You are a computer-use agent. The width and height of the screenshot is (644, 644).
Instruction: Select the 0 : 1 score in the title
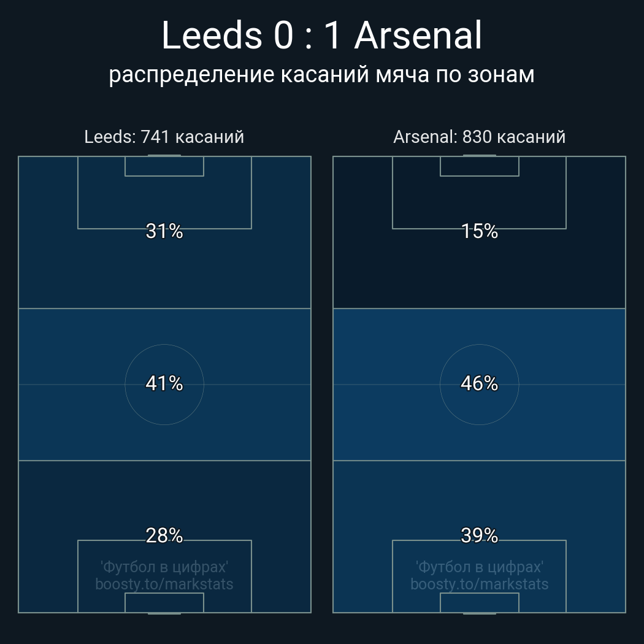click(x=307, y=36)
